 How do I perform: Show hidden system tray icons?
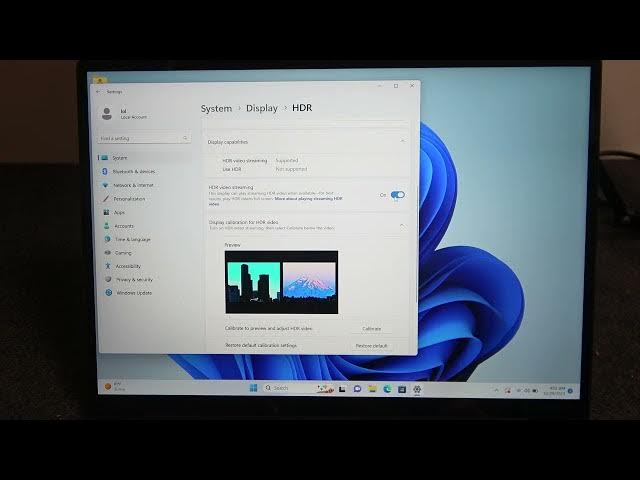click(x=496, y=391)
